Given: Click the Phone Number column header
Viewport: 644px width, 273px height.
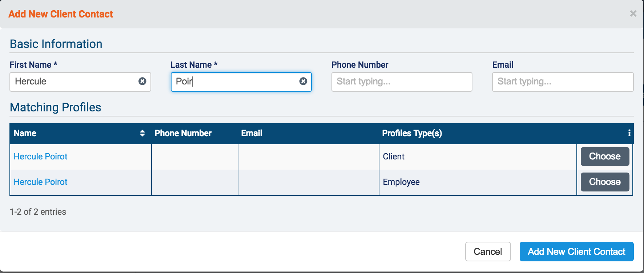Looking at the screenshot, I should point(183,133).
